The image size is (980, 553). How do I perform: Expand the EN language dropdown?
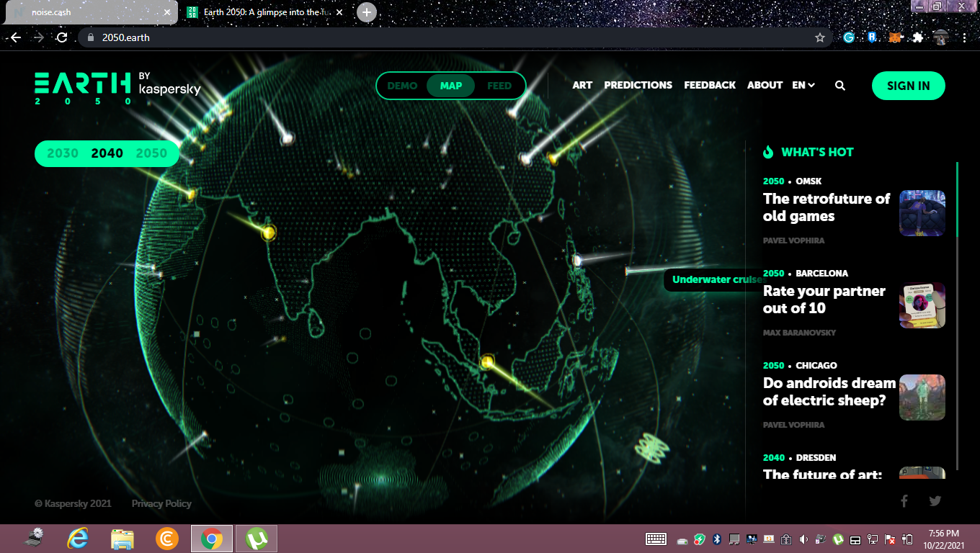pyautogui.click(x=803, y=85)
